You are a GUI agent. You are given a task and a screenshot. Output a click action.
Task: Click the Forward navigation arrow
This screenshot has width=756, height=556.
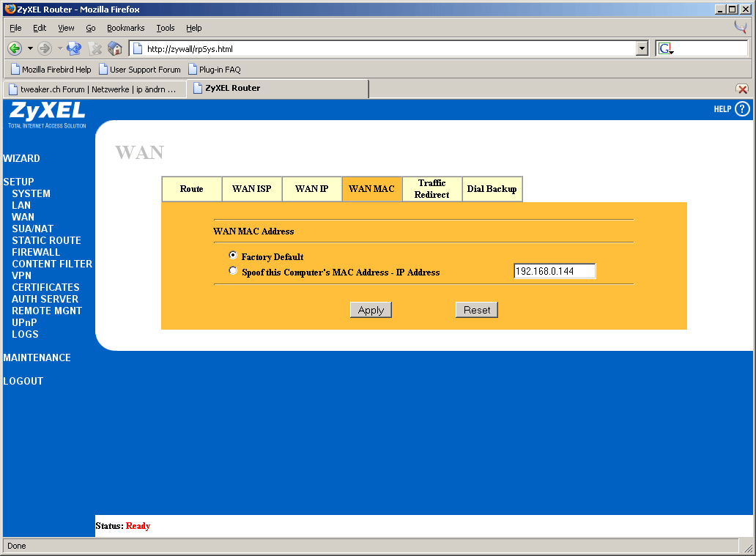click(45, 48)
